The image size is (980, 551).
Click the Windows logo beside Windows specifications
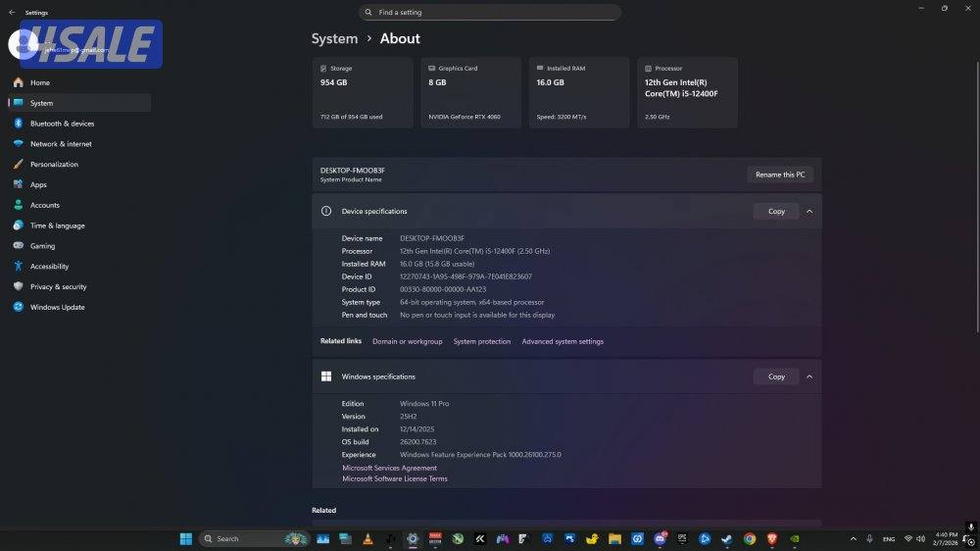(326, 376)
